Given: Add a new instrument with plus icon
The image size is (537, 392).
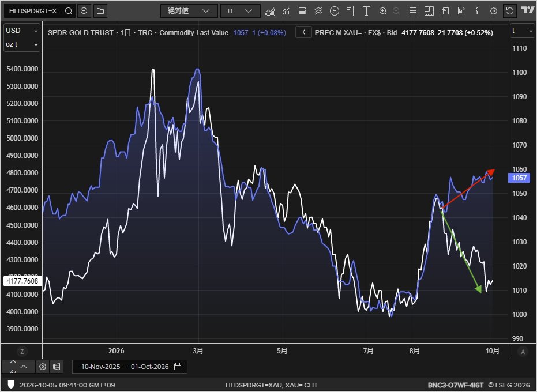Looking at the screenshot, I should click(x=84, y=11).
